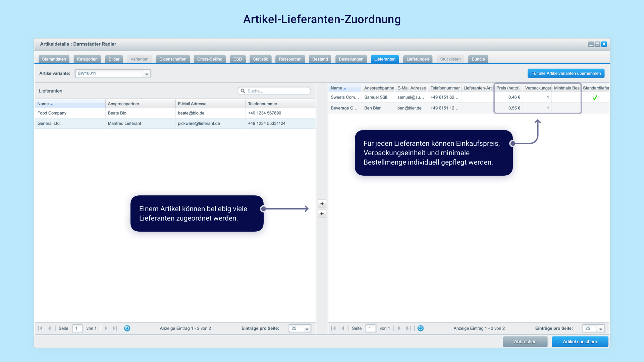The height and width of the screenshot is (362, 644).
Task: Click the left Seite page number field
Action: click(x=77, y=328)
